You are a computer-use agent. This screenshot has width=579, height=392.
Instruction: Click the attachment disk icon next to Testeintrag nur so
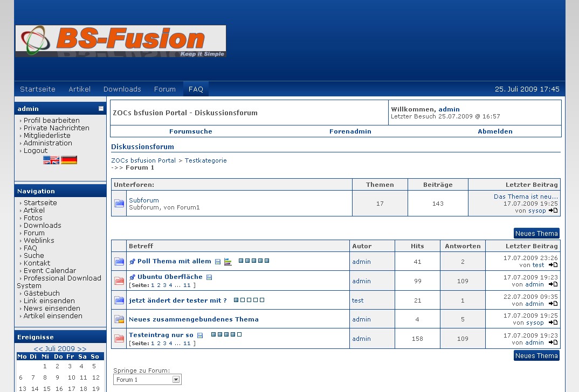[200, 335]
